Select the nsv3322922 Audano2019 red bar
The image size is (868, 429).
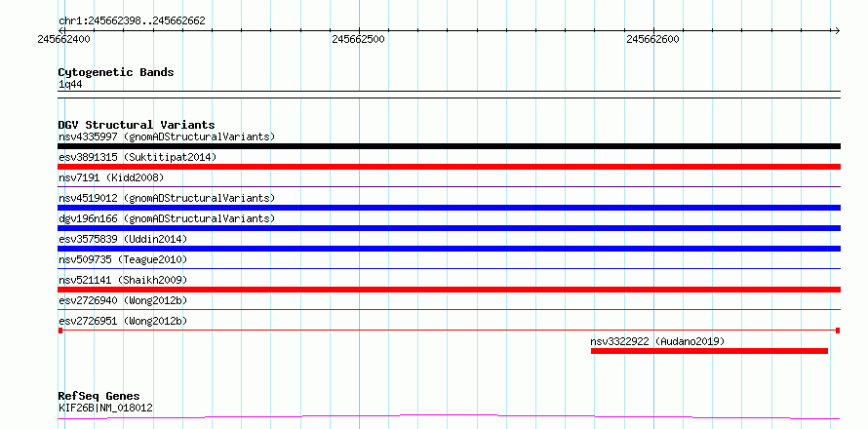(x=709, y=351)
